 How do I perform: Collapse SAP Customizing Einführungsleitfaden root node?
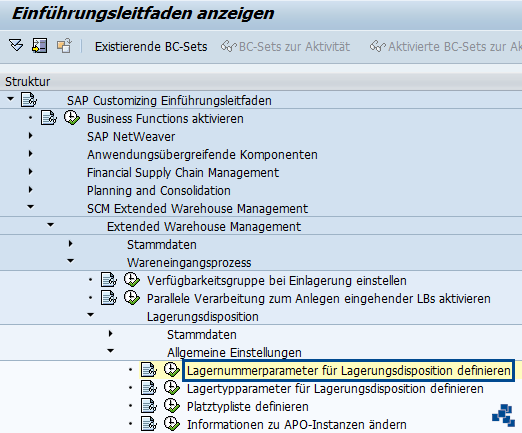[x=11, y=99]
